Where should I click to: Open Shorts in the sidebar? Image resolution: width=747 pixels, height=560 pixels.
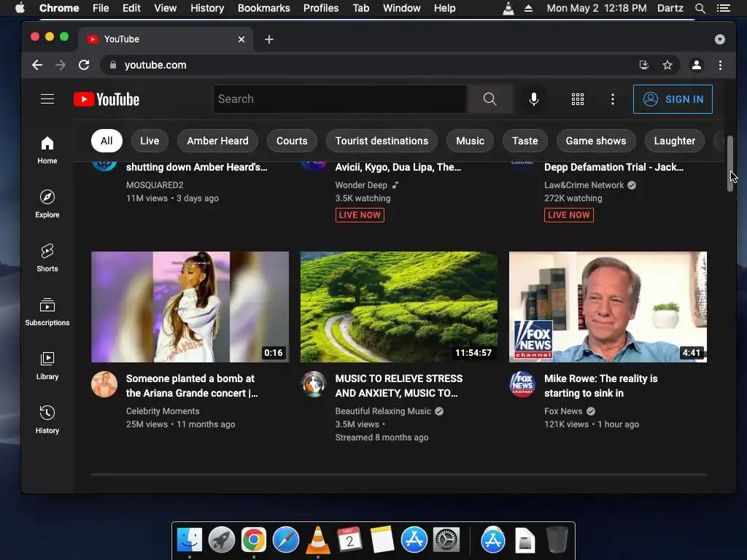(x=47, y=257)
